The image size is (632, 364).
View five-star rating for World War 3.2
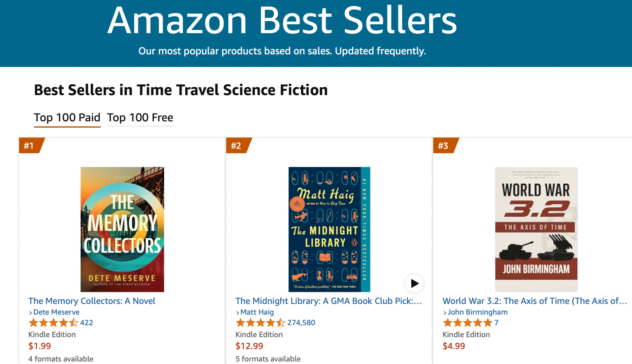pyautogui.click(x=467, y=323)
